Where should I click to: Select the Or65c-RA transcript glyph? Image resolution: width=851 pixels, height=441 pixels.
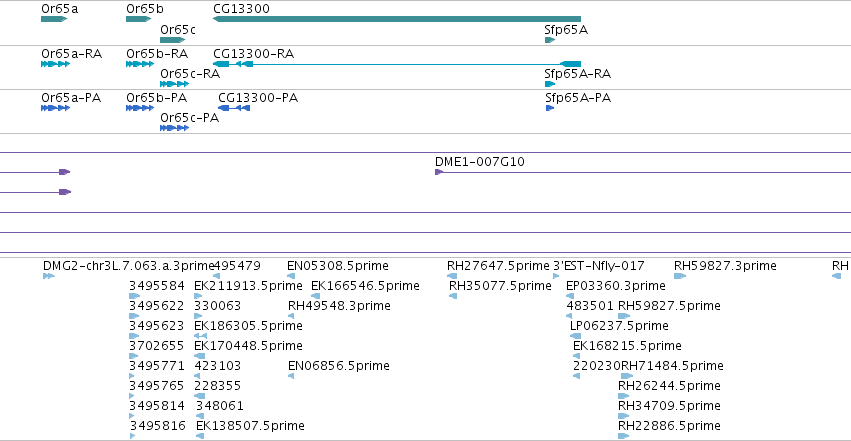(174, 84)
